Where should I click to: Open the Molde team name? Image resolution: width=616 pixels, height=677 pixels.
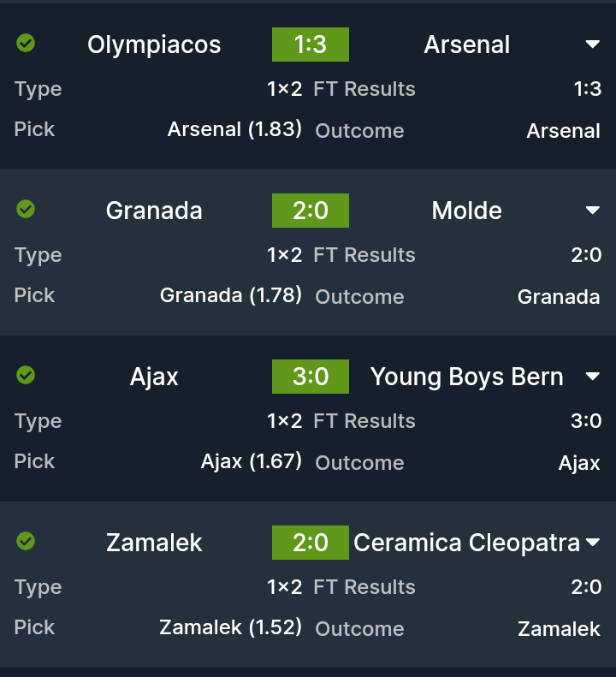[467, 211]
